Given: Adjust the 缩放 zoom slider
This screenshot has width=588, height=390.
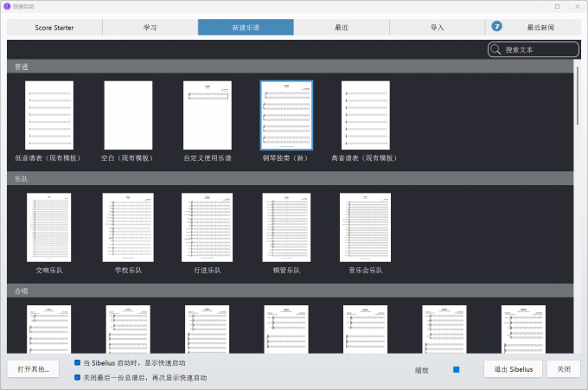Looking at the screenshot, I should [x=455, y=369].
